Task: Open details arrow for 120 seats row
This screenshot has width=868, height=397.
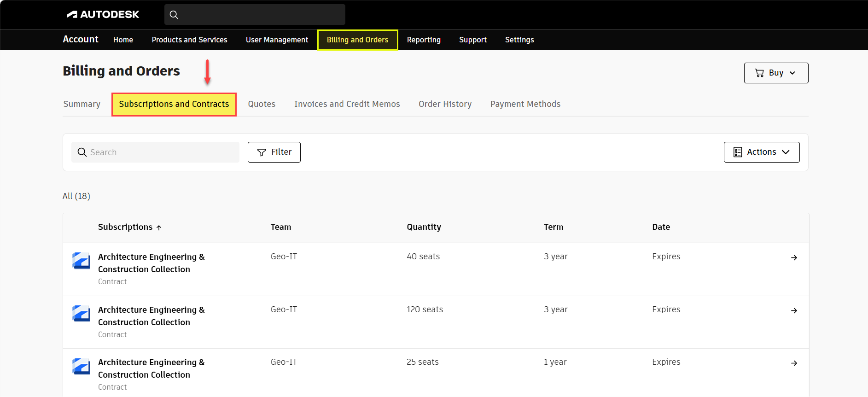Action: [794, 311]
